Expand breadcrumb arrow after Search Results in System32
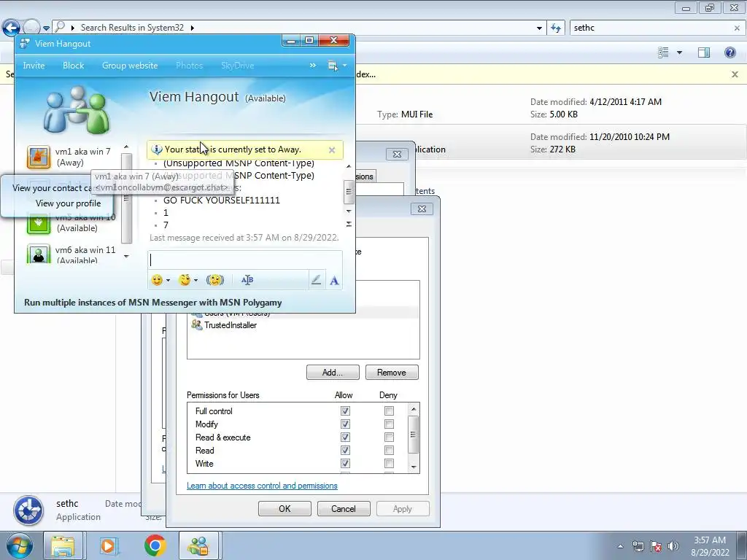This screenshot has height=560, width=747. pos(193,28)
